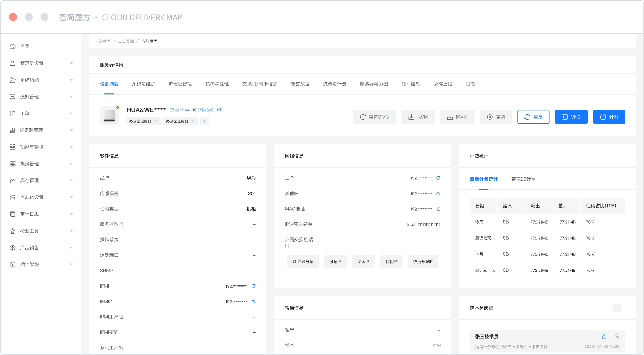644x355 pixels.
Task: Copy the 其他IP address
Action: tap(438, 194)
